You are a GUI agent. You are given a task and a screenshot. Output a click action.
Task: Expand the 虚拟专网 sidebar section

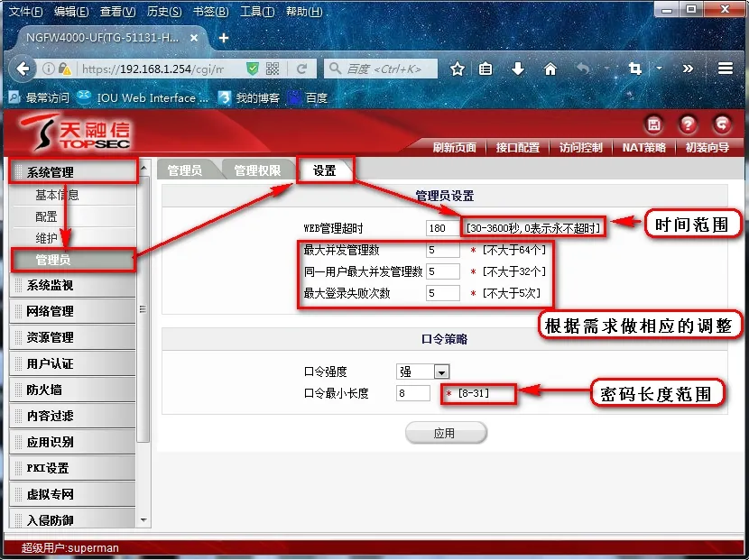coord(72,494)
